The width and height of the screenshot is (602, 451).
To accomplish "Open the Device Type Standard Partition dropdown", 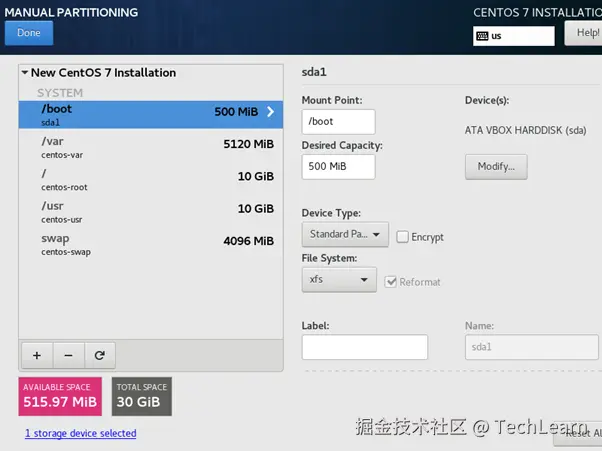I will pos(345,234).
